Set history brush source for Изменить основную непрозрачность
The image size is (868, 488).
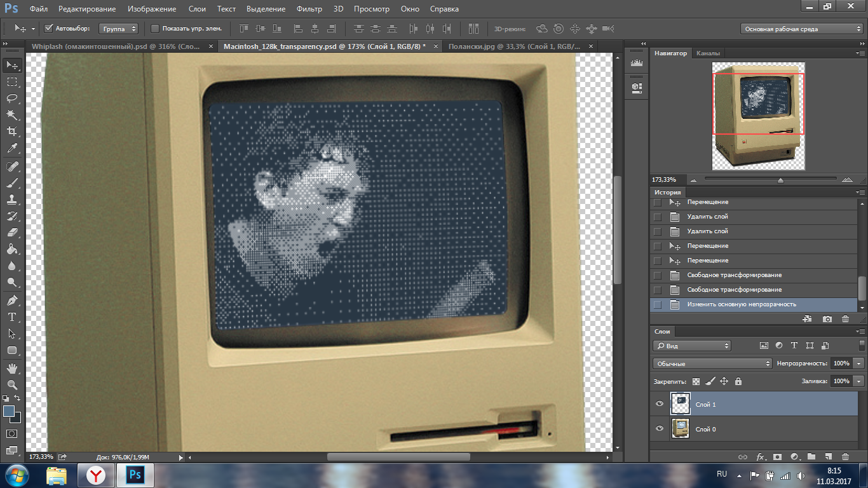click(658, 304)
